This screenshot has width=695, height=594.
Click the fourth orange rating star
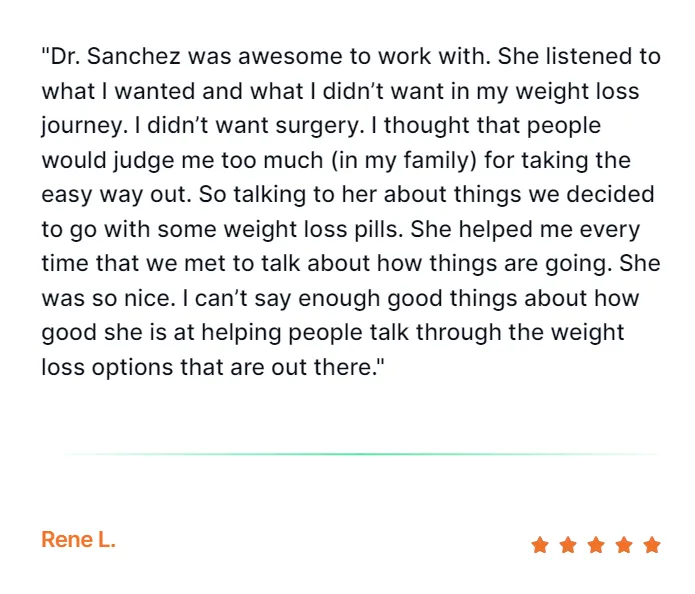(x=624, y=545)
